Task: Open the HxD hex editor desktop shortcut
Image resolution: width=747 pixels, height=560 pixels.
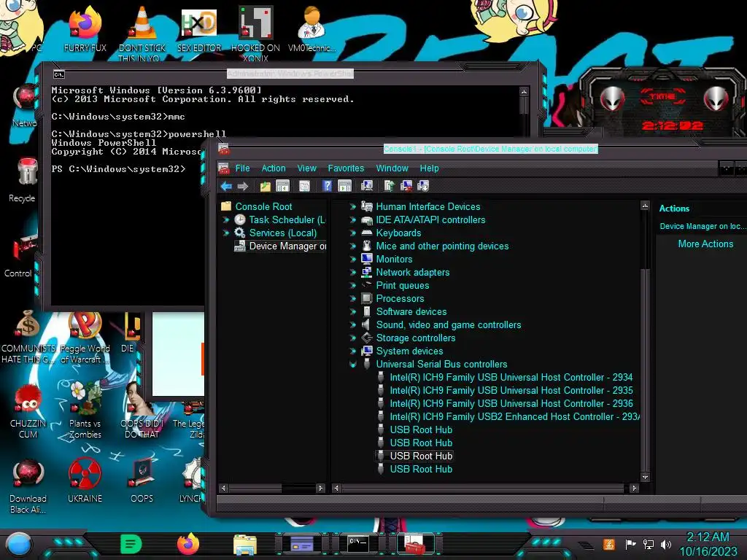Action: point(199,29)
